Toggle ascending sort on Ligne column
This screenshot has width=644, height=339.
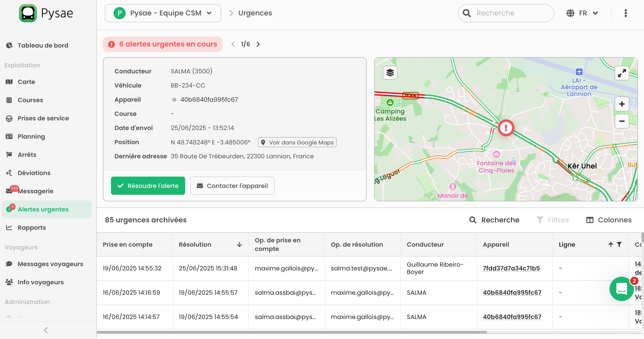611,244
